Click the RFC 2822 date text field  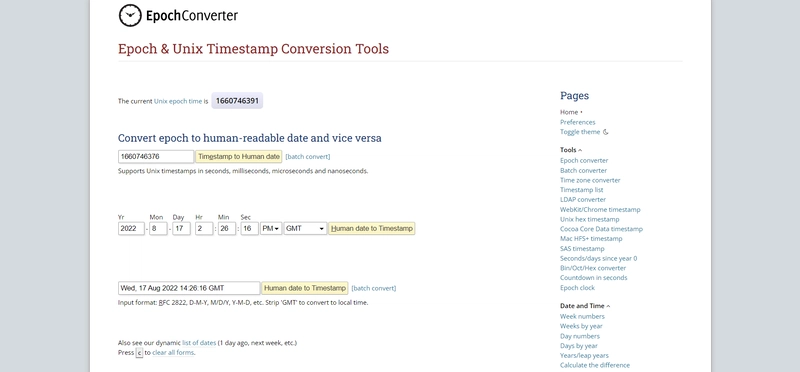[x=189, y=288]
